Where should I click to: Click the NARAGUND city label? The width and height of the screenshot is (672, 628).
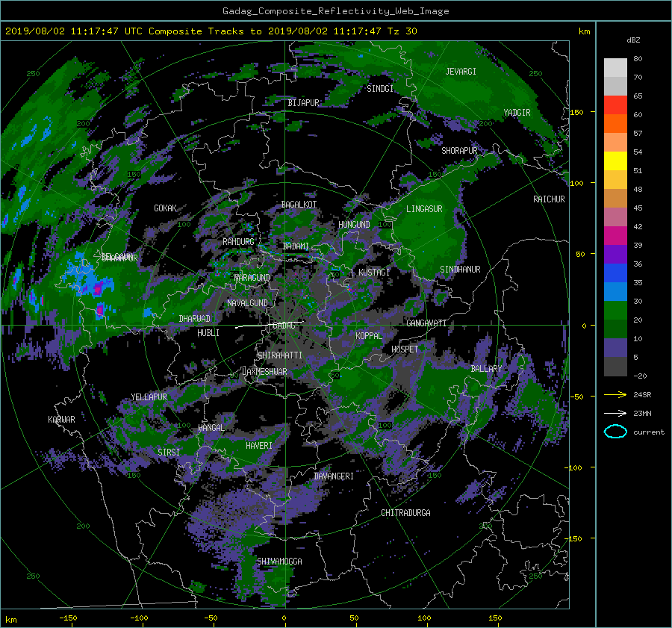(252, 278)
